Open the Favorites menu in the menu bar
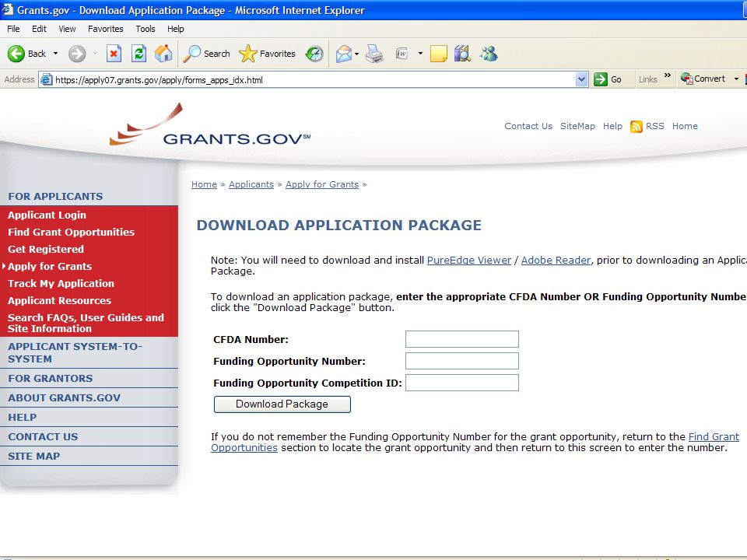Screen dimensions: 747x560 click(x=105, y=29)
